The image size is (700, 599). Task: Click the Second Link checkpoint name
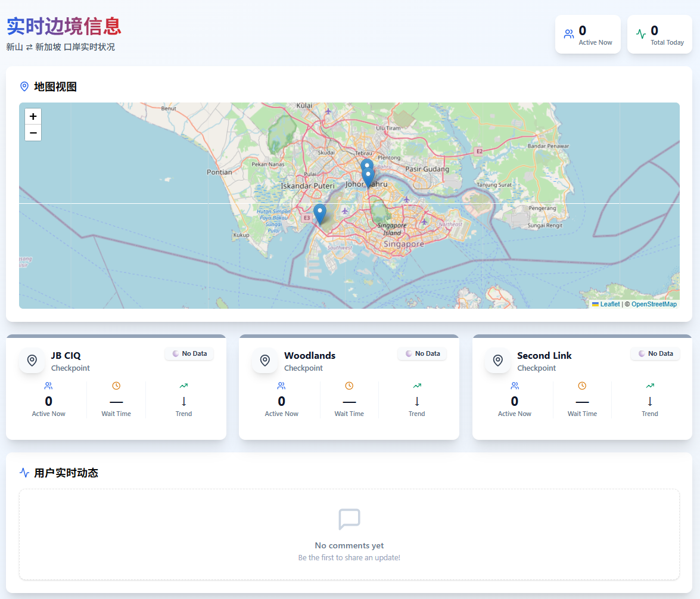pos(544,356)
